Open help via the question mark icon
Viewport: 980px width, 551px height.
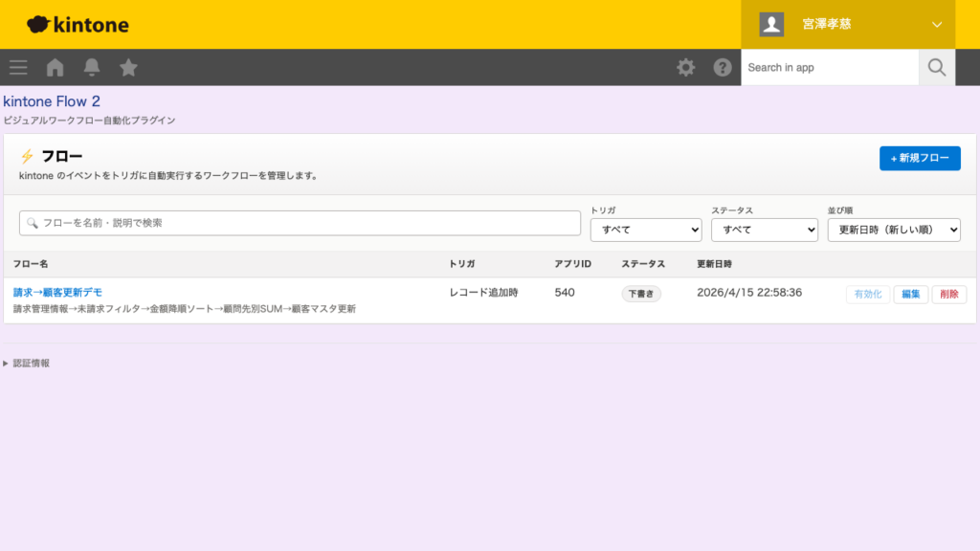(x=723, y=67)
